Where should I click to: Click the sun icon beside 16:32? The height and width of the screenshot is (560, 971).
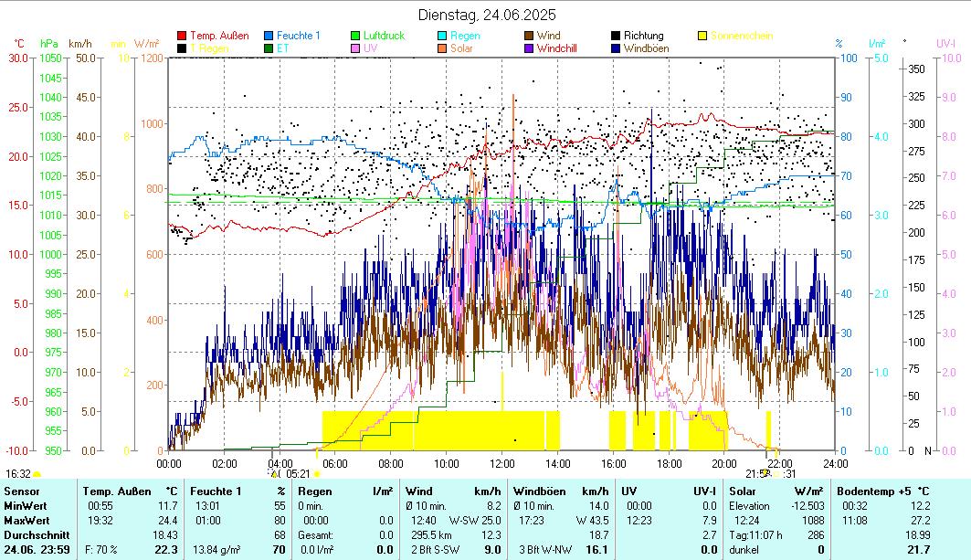point(37,474)
